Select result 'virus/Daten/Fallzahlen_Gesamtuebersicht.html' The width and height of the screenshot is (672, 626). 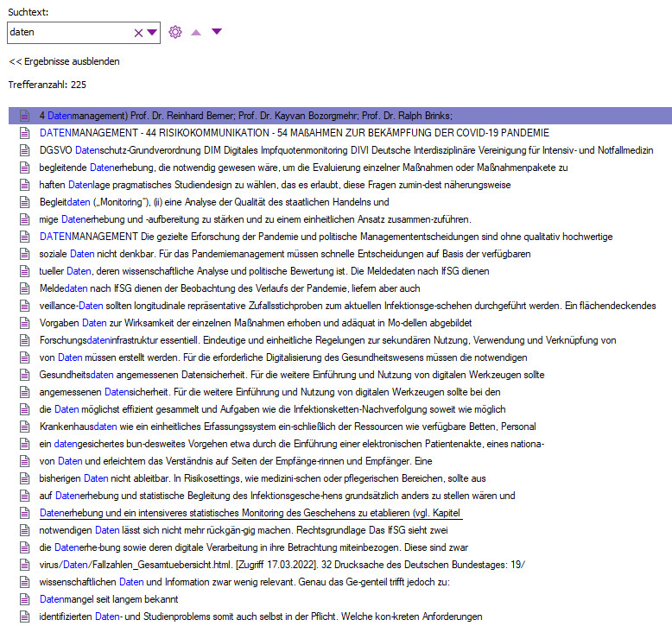click(x=282, y=565)
